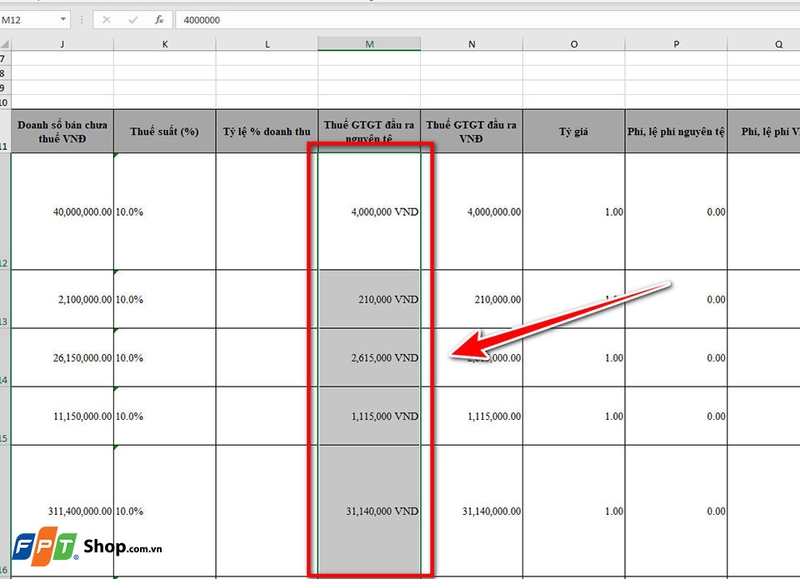Image resolution: width=800 pixels, height=579 pixels.
Task: Click inside the formula bar showing 4000000
Action: coord(300,18)
